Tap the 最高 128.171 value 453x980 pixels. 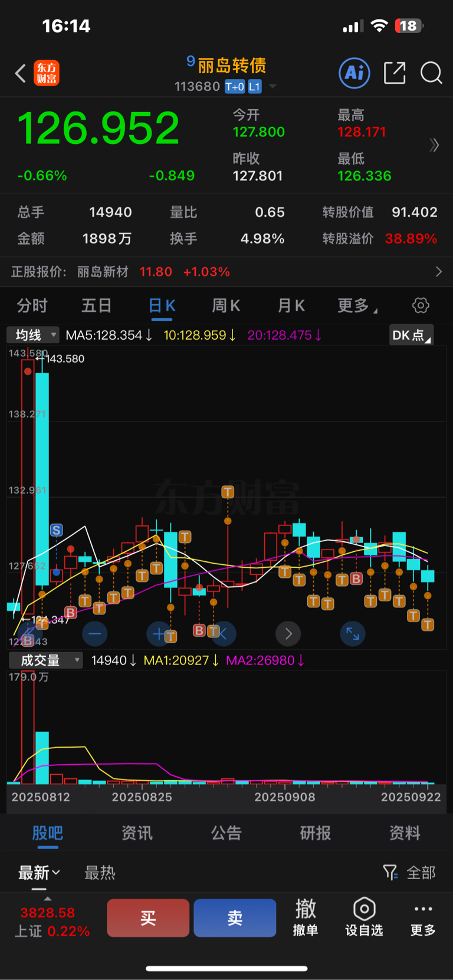[x=362, y=131]
